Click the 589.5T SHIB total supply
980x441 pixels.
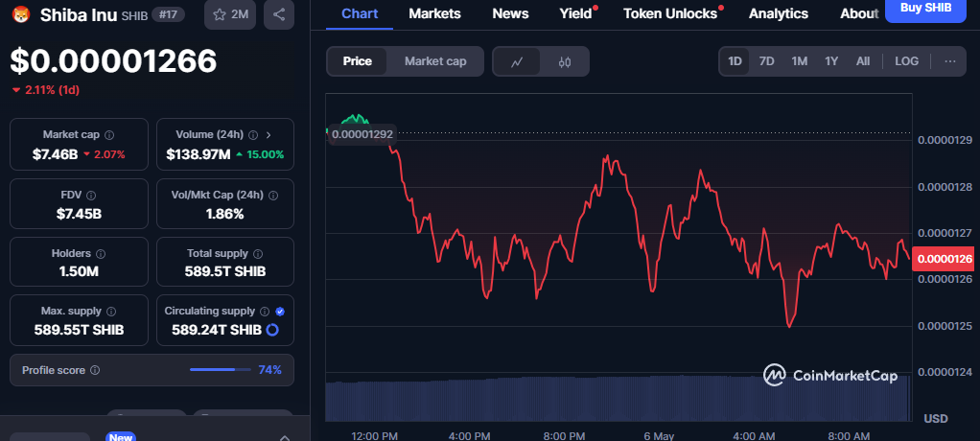pos(225,271)
